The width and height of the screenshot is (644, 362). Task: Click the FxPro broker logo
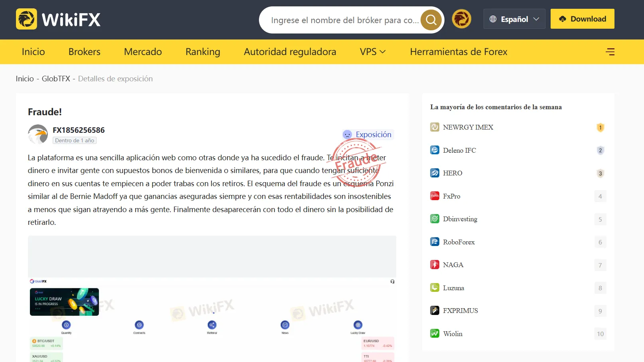click(435, 196)
